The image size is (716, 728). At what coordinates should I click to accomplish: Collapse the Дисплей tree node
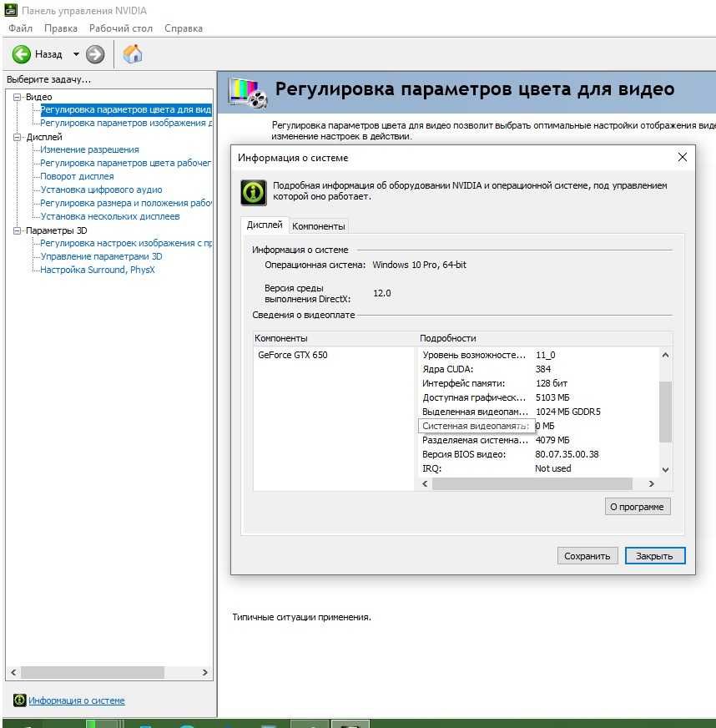[18, 137]
